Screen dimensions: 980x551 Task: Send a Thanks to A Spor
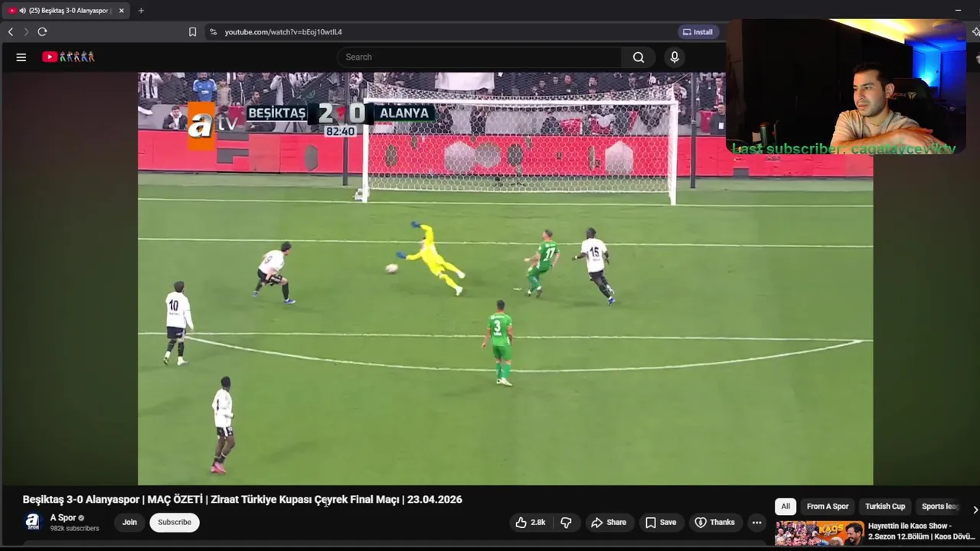[714, 523]
